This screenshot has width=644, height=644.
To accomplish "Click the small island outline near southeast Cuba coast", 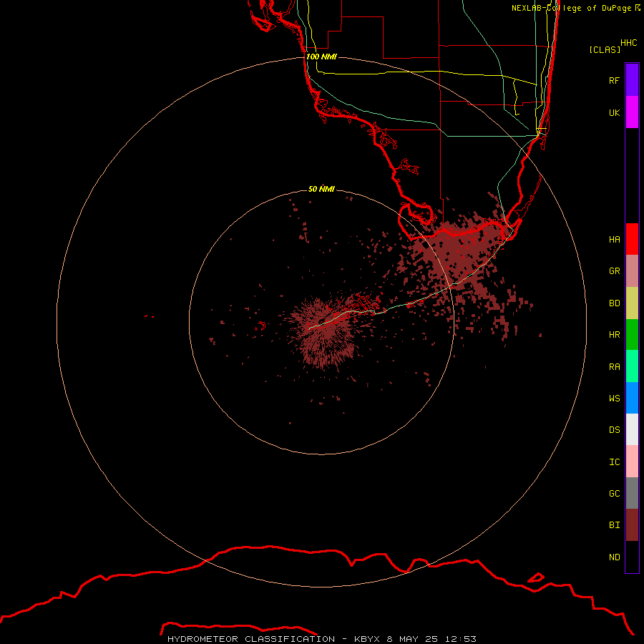I will tap(536, 577).
